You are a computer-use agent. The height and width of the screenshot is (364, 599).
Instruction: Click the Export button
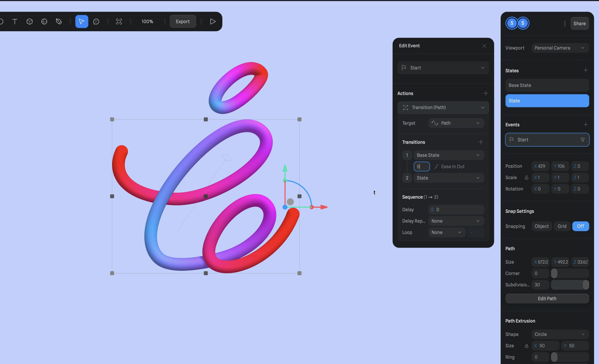tap(183, 21)
